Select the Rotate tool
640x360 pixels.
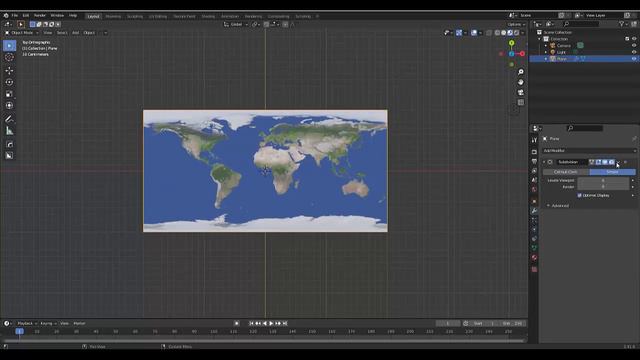tap(9, 82)
